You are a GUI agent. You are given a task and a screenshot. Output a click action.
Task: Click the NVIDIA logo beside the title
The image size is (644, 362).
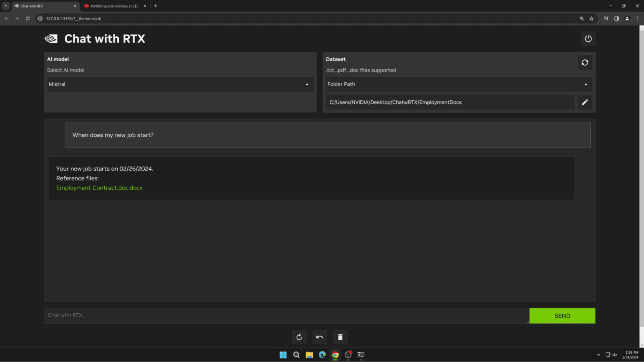pos(51,39)
